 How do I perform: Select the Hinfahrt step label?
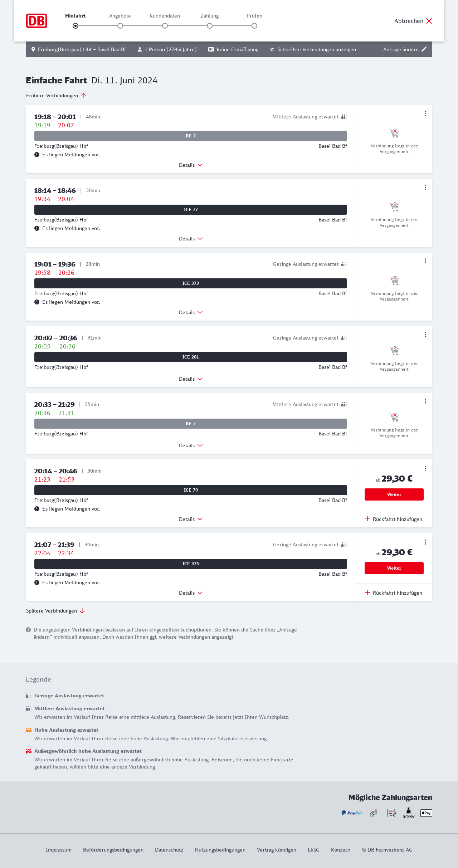(75, 16)
